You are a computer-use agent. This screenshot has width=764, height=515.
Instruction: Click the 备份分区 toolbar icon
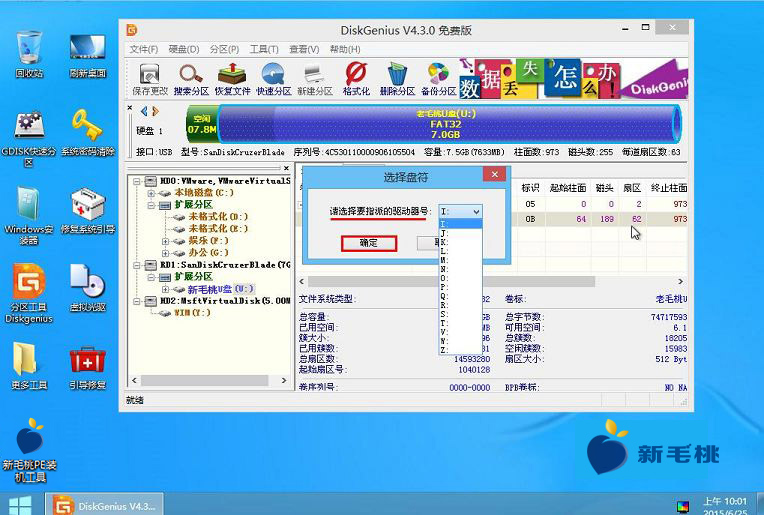point(439,79)
